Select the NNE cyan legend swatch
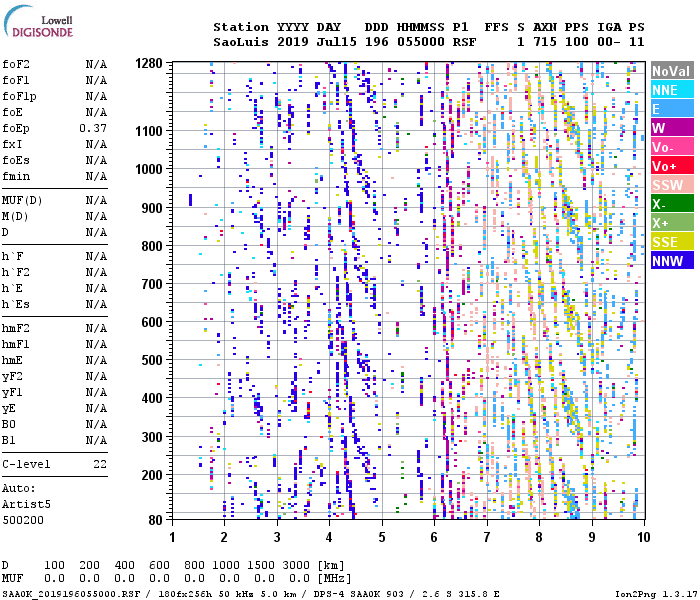 pos(672,90)
